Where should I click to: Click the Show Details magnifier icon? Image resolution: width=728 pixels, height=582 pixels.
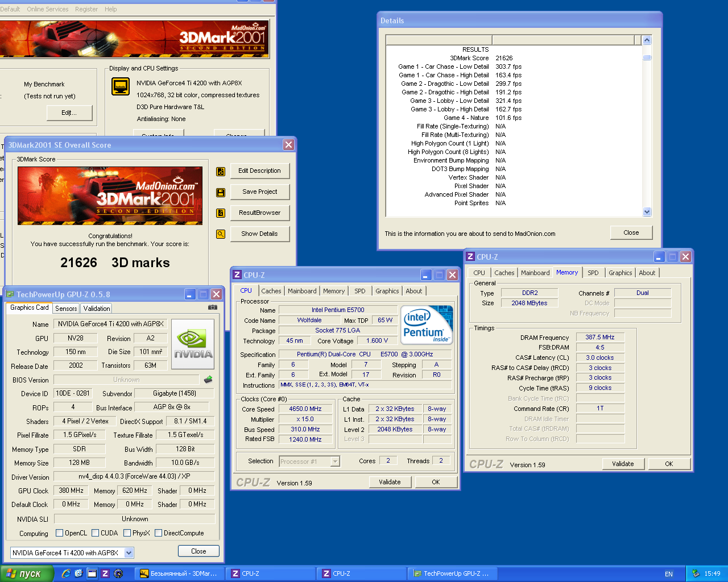(221, 234)
